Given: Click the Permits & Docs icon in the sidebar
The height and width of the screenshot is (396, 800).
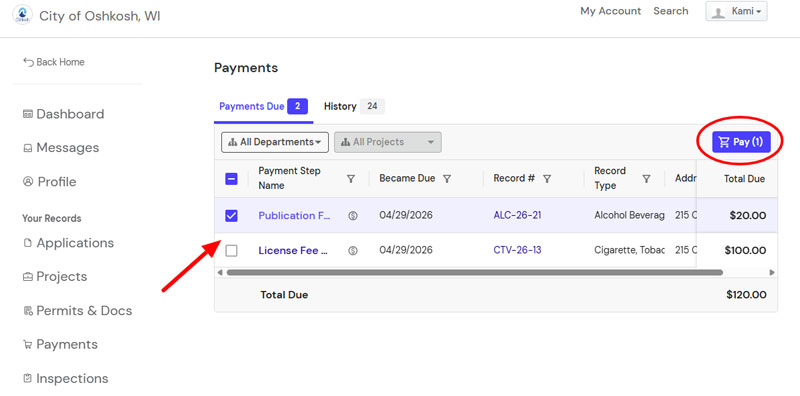Looking at the screenshot, I should (28, 311).
